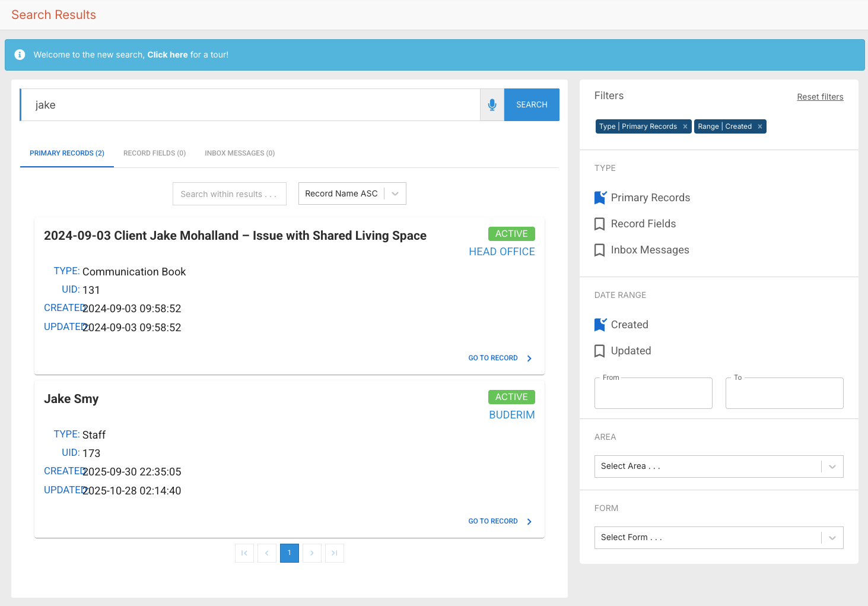Image resolution: width=868 pixels, height=606 pixels.
Task: Click the created timestamp 2025-09-30 22:35:05
Action: 132,472
